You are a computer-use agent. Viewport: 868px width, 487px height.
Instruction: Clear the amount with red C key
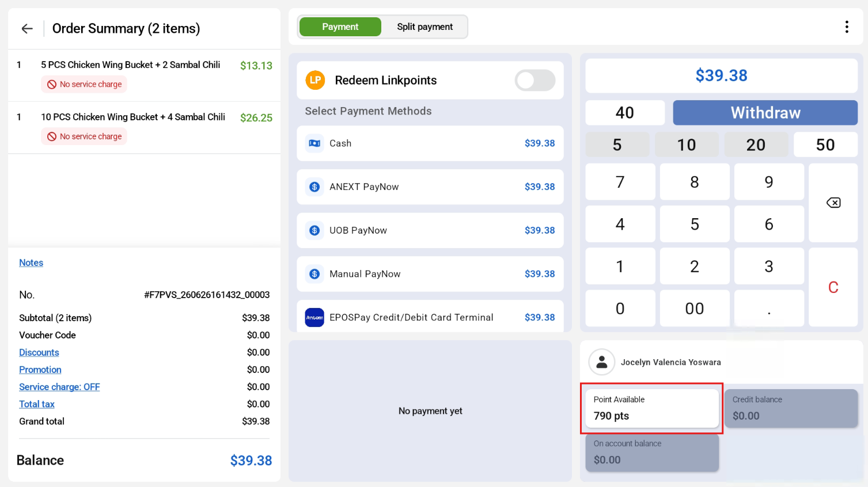[833, 287]
